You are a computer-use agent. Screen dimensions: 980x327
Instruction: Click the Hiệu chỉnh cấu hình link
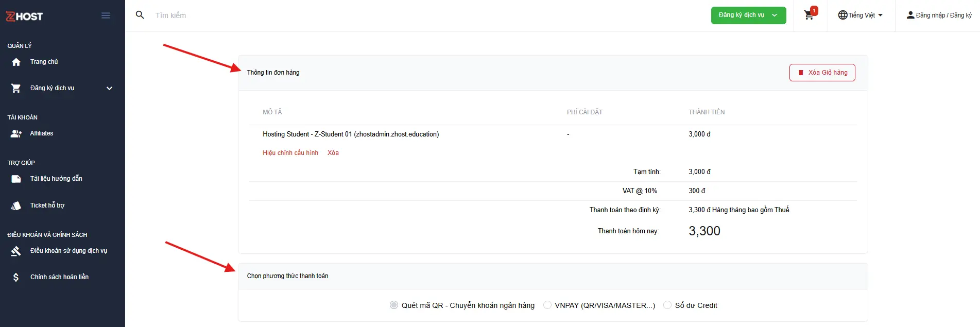pyautogui.click(x=290, y=153)
